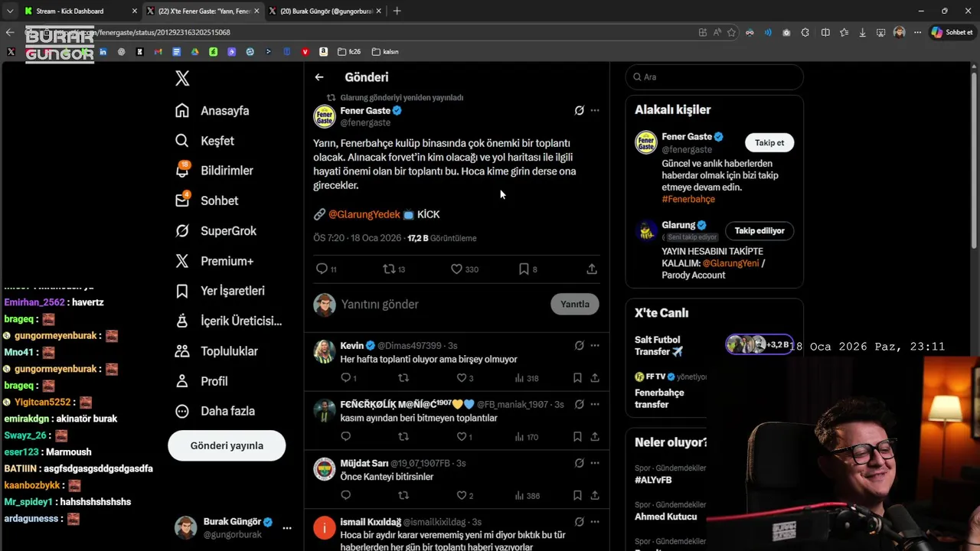
Task: Follow Fener Gaste with Takip et
Action: coord(769,143)
